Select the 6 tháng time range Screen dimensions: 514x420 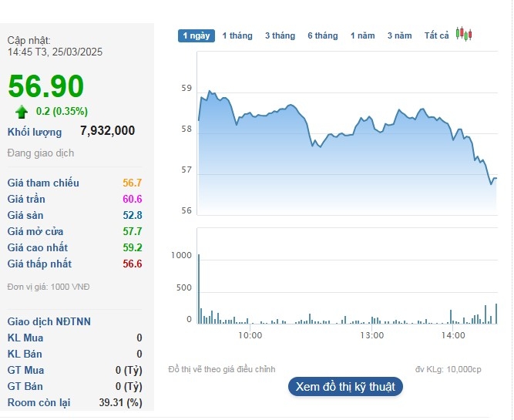coord(322,35)
